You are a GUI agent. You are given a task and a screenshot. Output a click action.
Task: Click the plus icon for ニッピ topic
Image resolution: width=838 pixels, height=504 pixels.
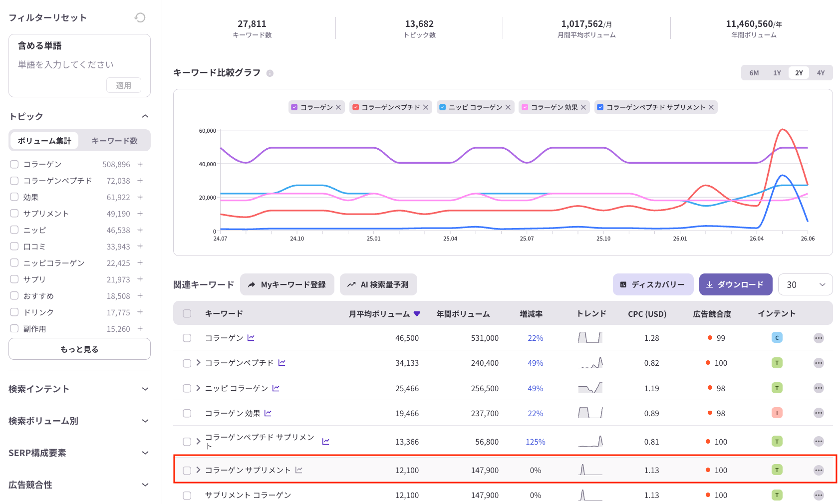140,230
